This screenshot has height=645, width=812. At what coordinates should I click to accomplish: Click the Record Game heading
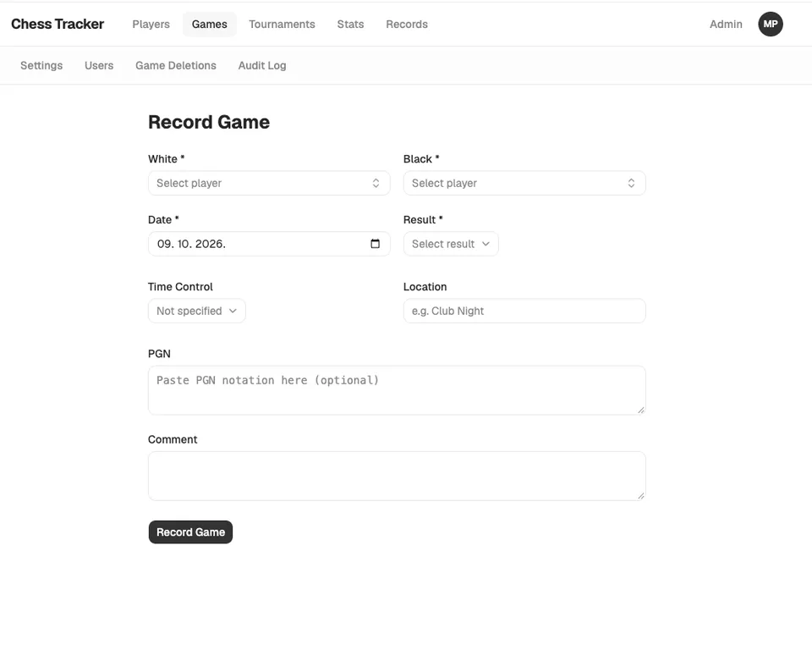coord(209,122)
